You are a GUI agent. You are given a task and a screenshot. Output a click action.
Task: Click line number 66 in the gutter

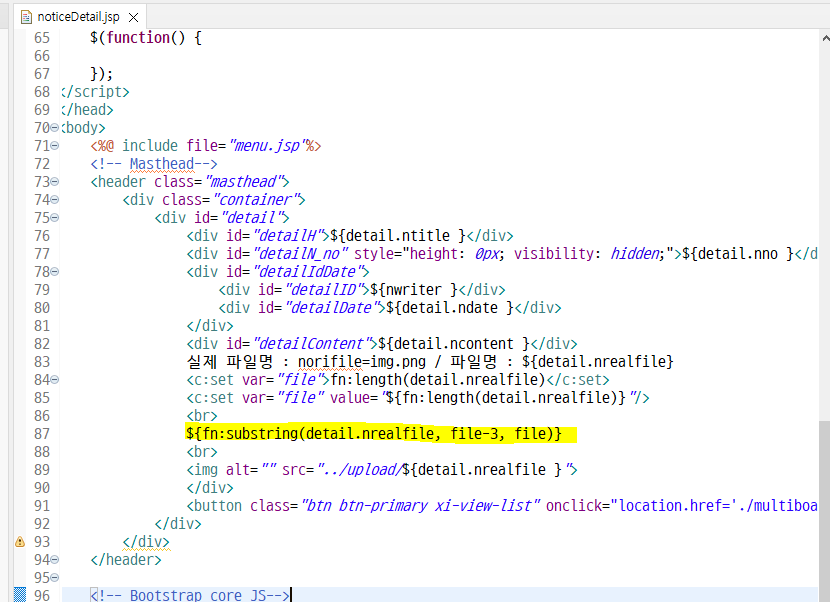[x=42, y=56]
